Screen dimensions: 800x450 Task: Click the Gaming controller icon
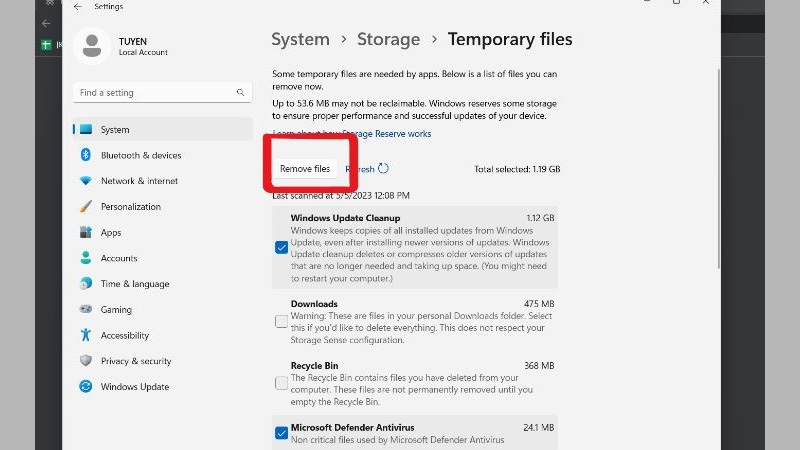[x=86, y=310]
